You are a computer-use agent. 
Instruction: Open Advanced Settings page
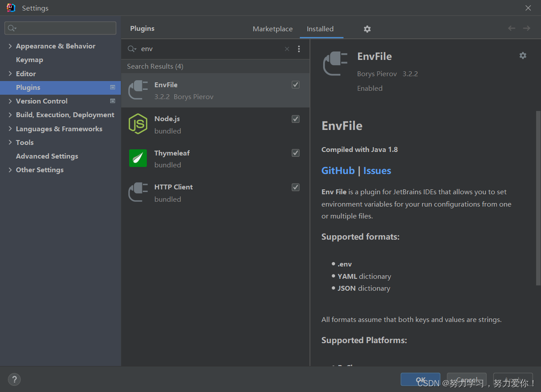tap(47, 156)
